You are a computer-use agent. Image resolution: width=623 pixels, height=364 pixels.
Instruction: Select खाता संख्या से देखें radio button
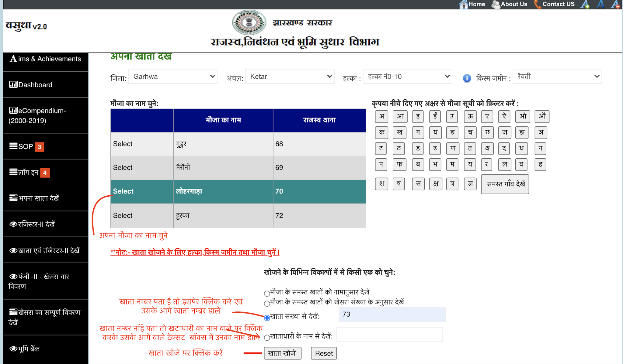pos(267,318)
